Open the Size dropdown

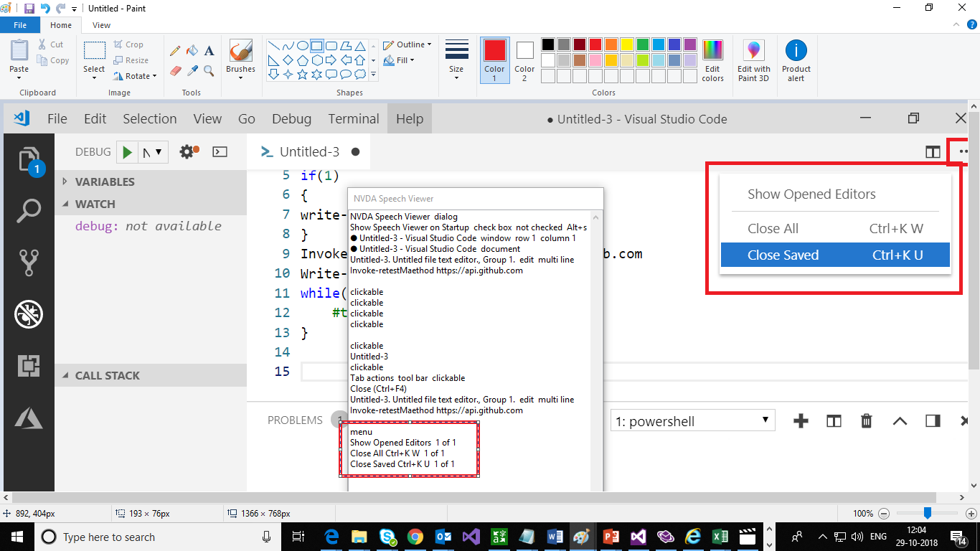457,60
